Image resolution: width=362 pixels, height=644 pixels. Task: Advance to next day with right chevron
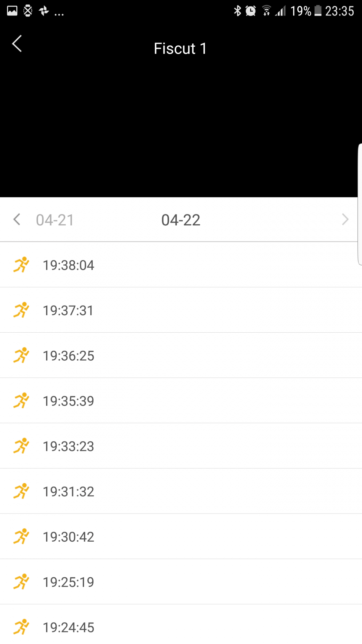coord(345,220)
